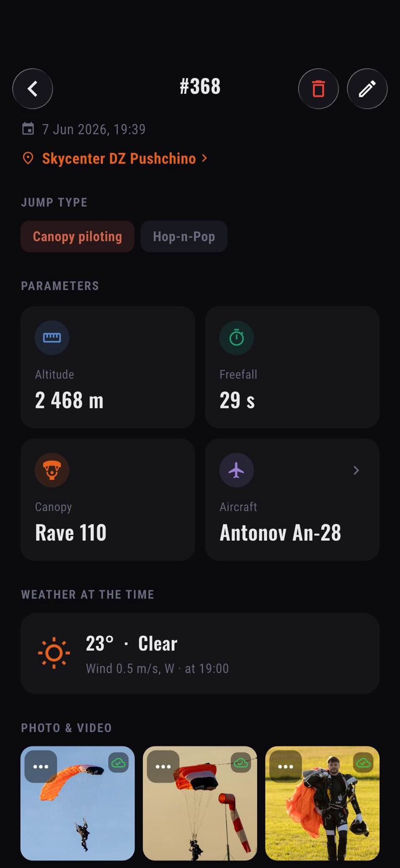Delete jump #368 with trash icon
400x868 pixels.
pos(318,89)
